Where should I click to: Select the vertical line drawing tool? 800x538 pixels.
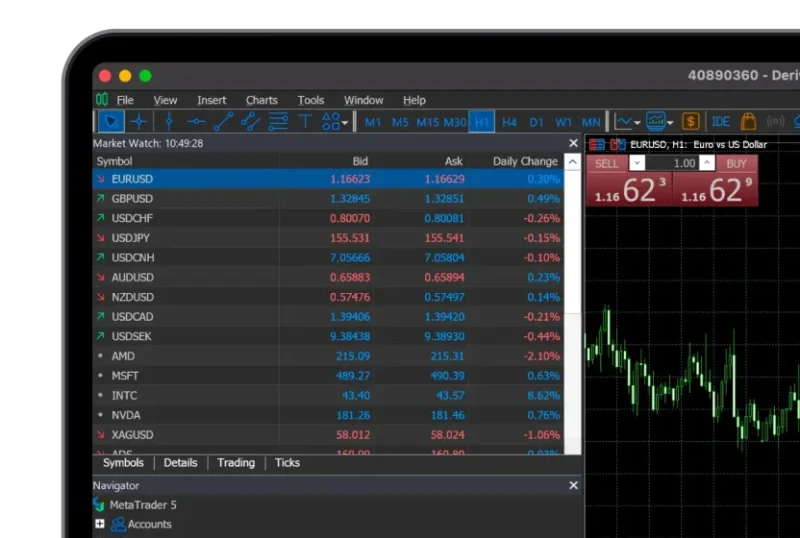(x=169, y=122)
